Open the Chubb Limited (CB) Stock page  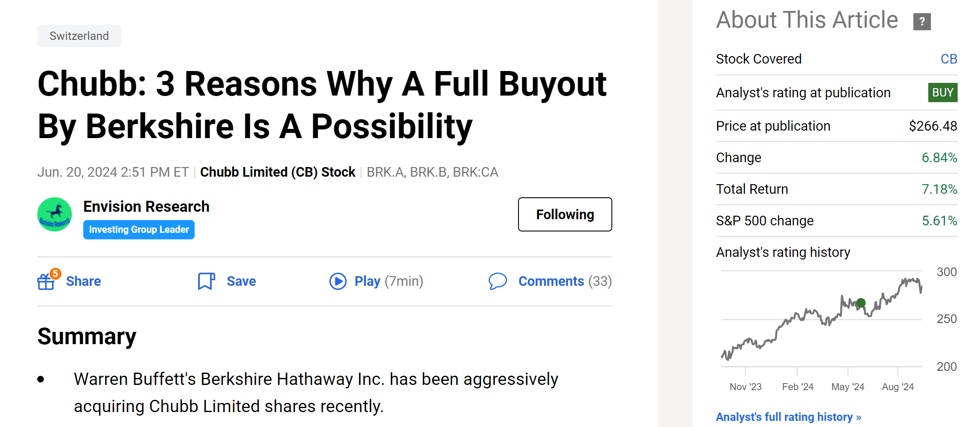277,172
